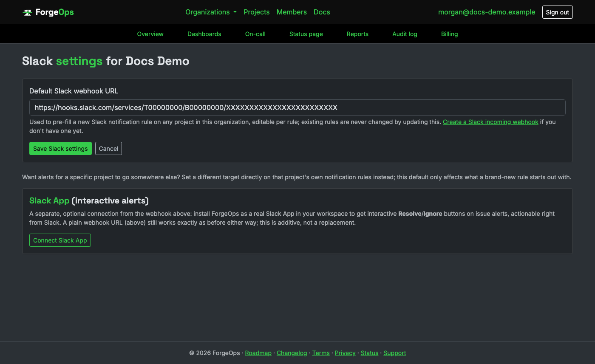Open the Docs nav link
Viewport: 595px width, 364px height.
(x=322, y=12)
